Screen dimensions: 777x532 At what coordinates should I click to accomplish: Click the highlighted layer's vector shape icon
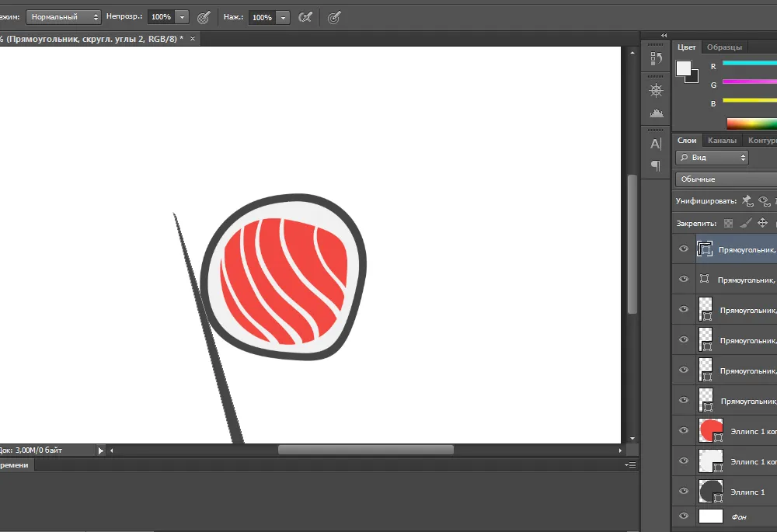705,249
